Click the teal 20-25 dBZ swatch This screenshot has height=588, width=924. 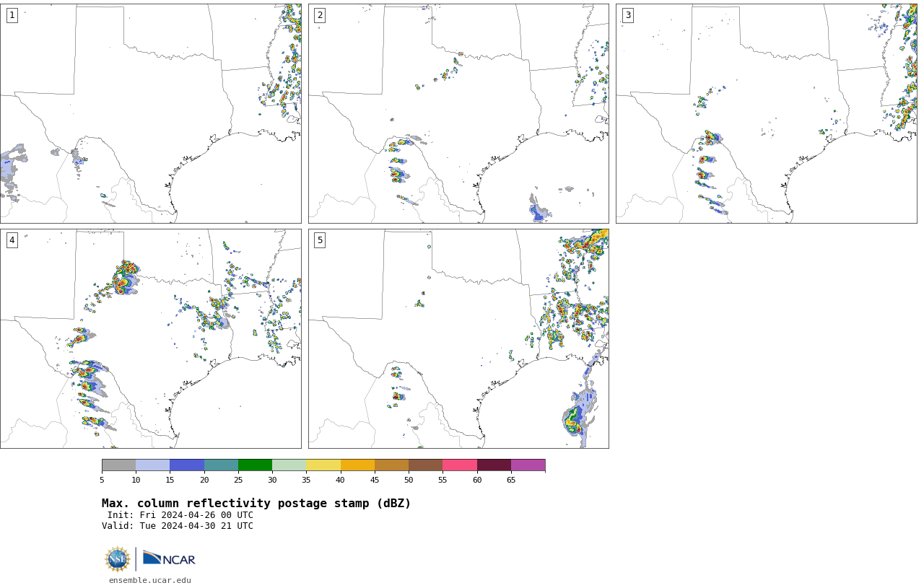[x=221, y=465]
